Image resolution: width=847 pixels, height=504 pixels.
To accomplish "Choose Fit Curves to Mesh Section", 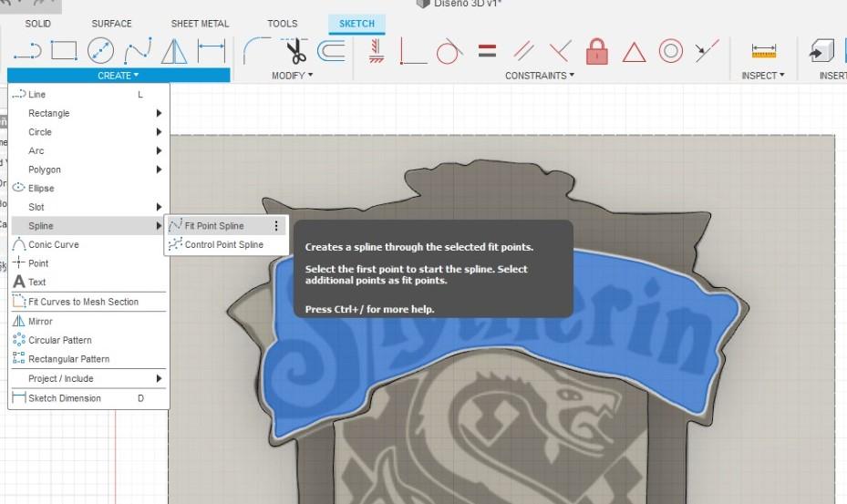I will [88, 302].
